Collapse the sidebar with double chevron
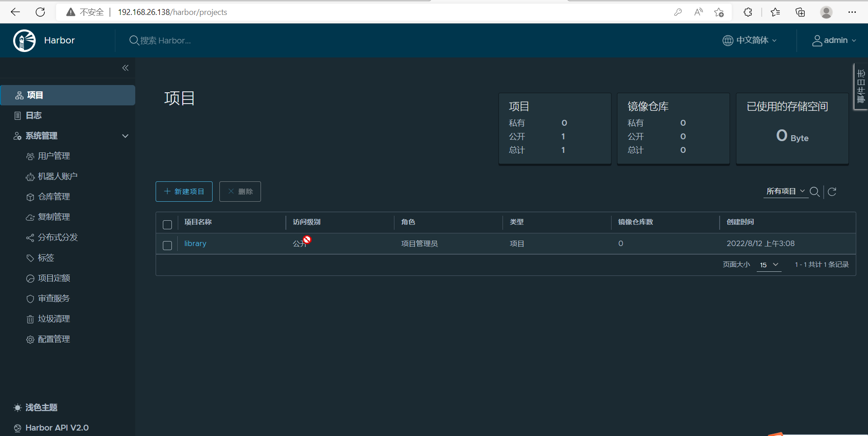 tap(125, 68)
